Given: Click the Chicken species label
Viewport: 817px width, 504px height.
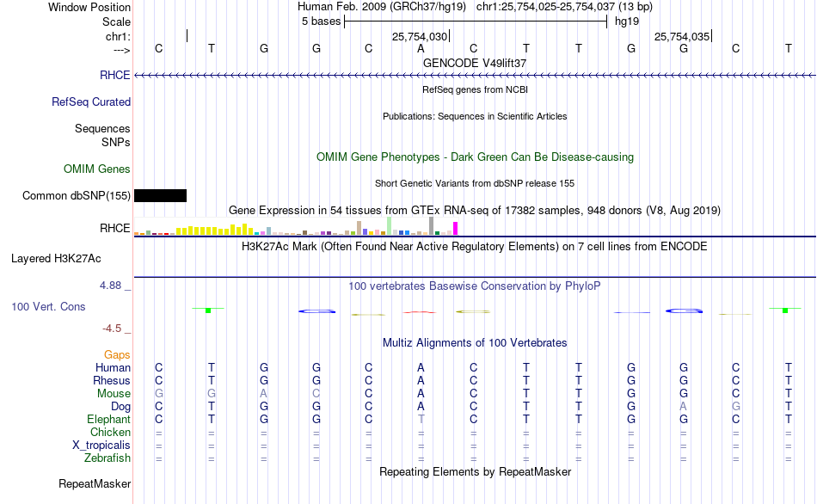Looking at the screenshot, I should pos(110,432).
